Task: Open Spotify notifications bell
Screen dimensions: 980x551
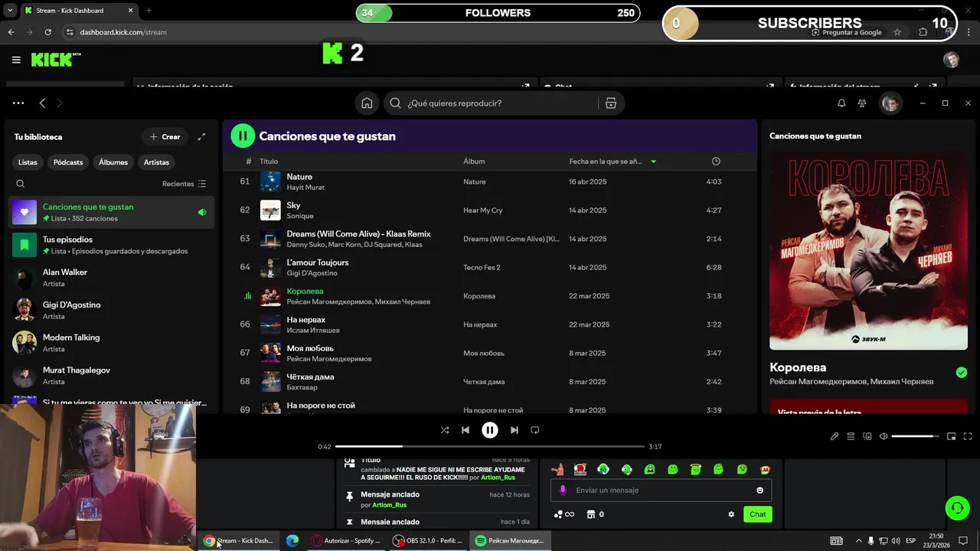Action: click(x=841, y=103)
